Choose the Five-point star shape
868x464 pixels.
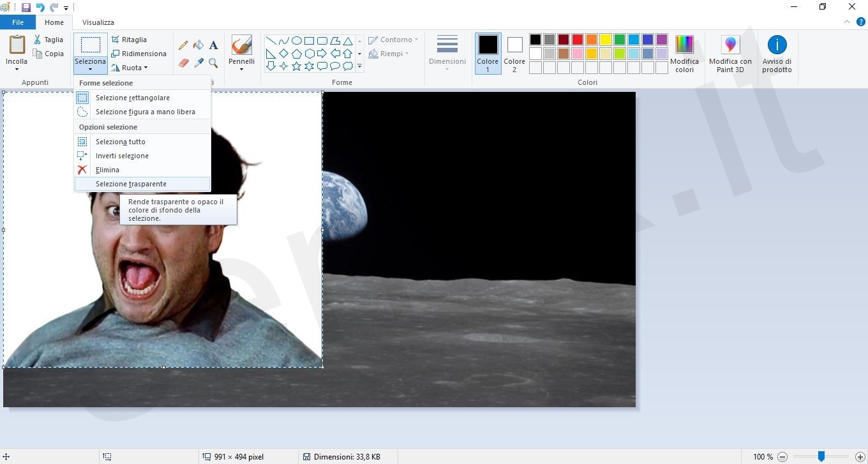click(x=296, y=66)
